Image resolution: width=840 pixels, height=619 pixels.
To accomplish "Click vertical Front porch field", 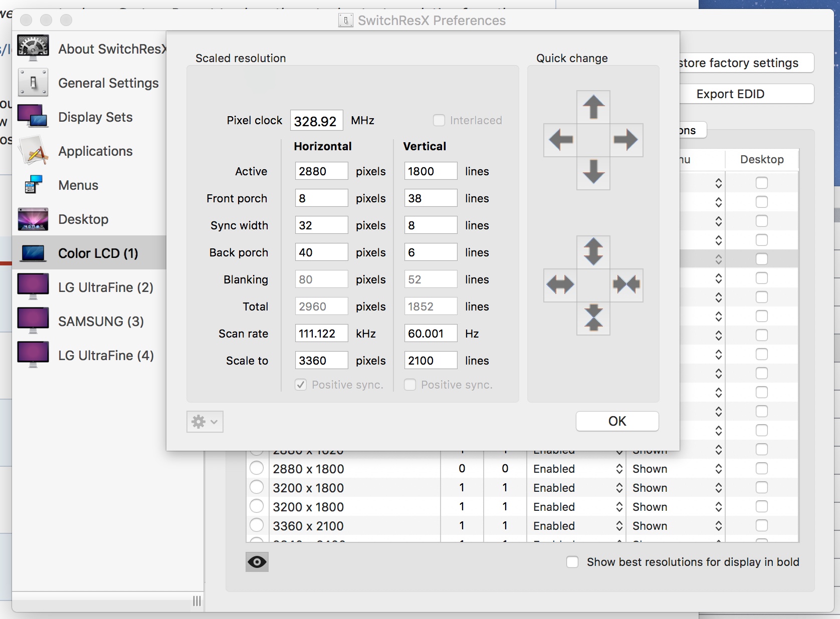I will 431,198.
